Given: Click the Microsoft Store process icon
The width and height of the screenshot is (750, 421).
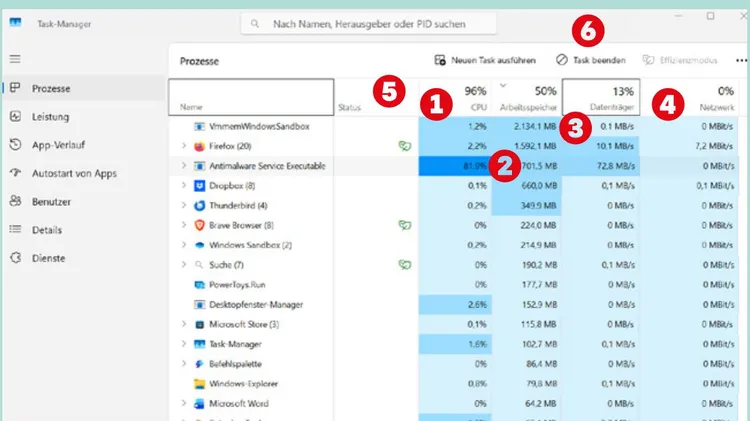Looking at the screenshot, I should 199,324.
